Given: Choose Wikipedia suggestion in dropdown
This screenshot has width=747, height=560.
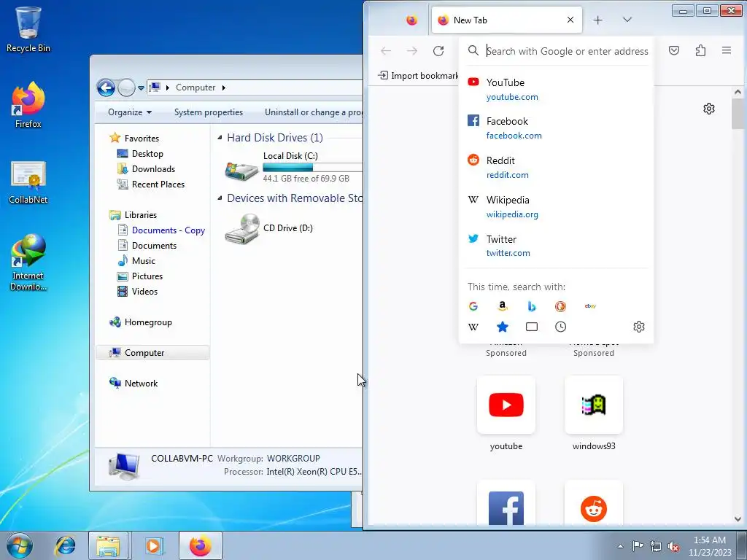Looking at the screenshot, I should pos(556,206).
